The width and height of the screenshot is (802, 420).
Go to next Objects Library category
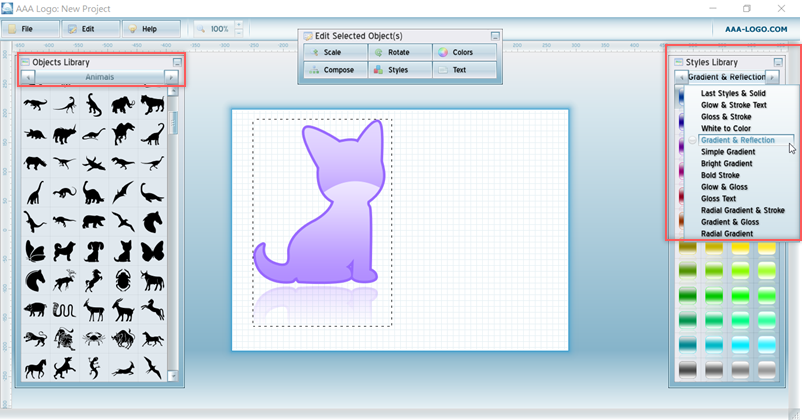[171, 77]
